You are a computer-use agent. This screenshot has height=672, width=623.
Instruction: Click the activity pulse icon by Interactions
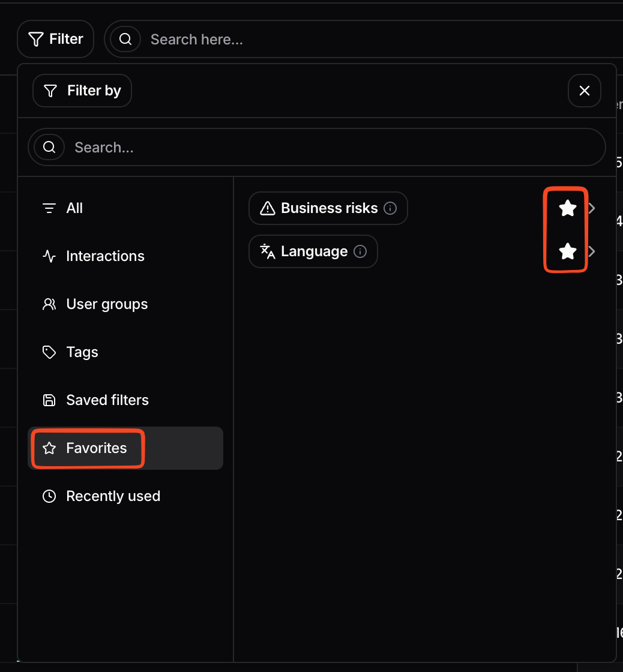pos(49,256)
